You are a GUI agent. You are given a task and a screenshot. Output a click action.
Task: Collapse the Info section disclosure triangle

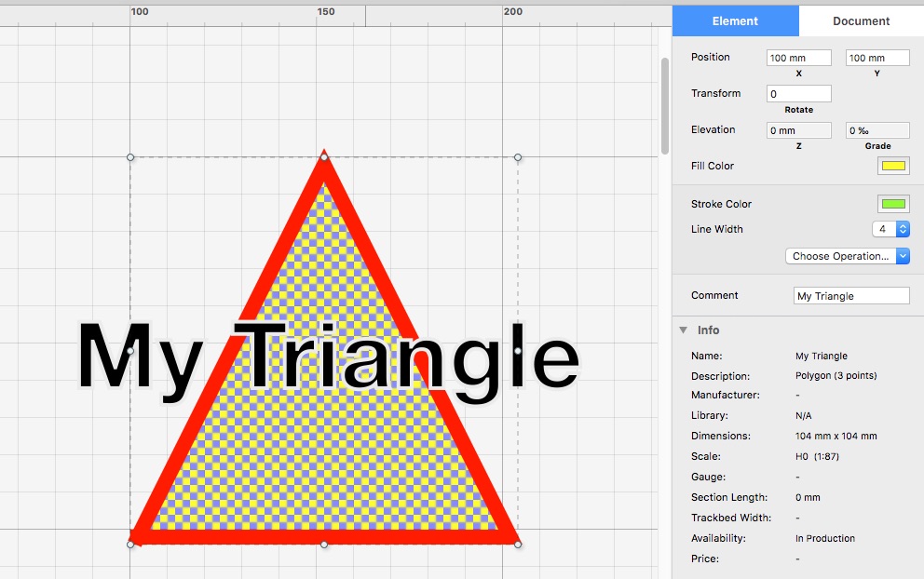tap(685, 330)
